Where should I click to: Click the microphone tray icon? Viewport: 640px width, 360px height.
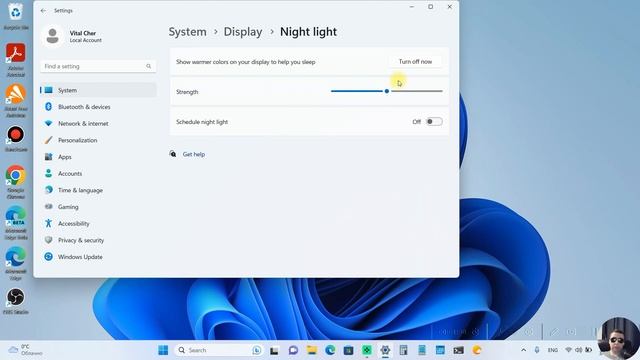click(x=537, y=350)
